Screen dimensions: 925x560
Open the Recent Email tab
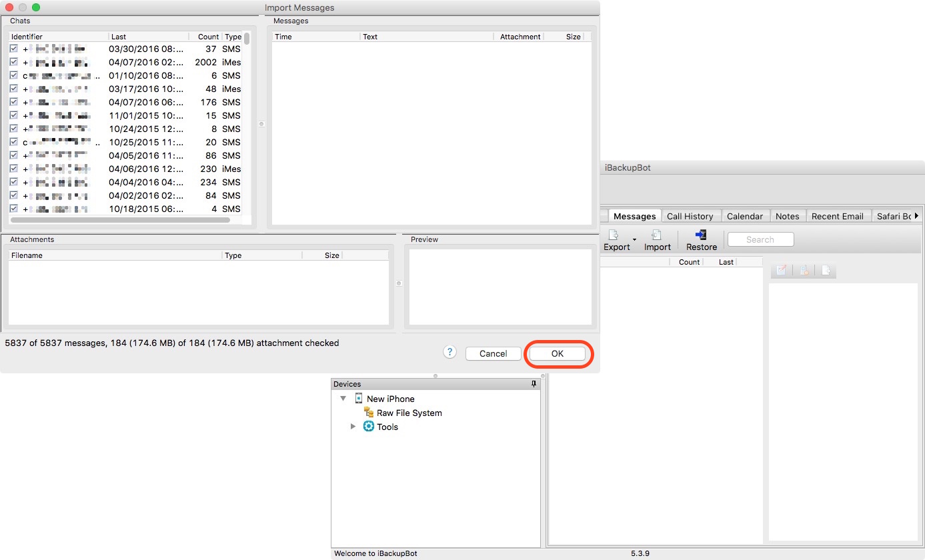pyautogui.click(x=838, y=216)
